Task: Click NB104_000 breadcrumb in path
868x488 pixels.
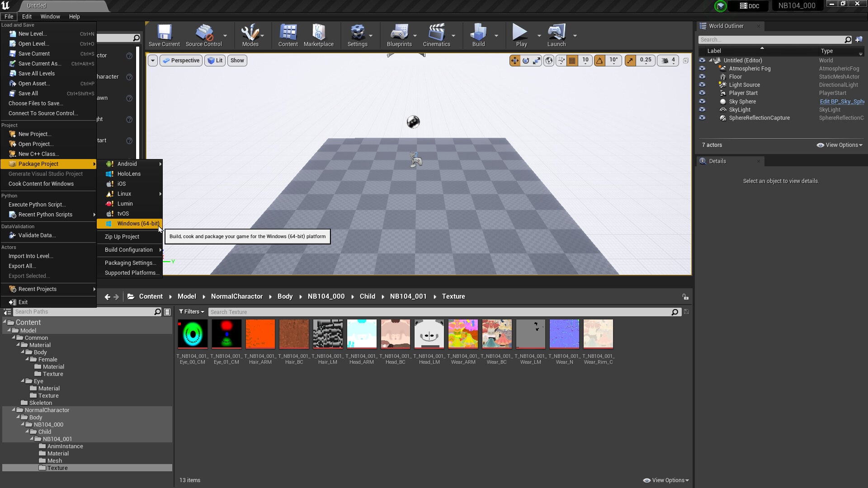Action: [326, 297]
